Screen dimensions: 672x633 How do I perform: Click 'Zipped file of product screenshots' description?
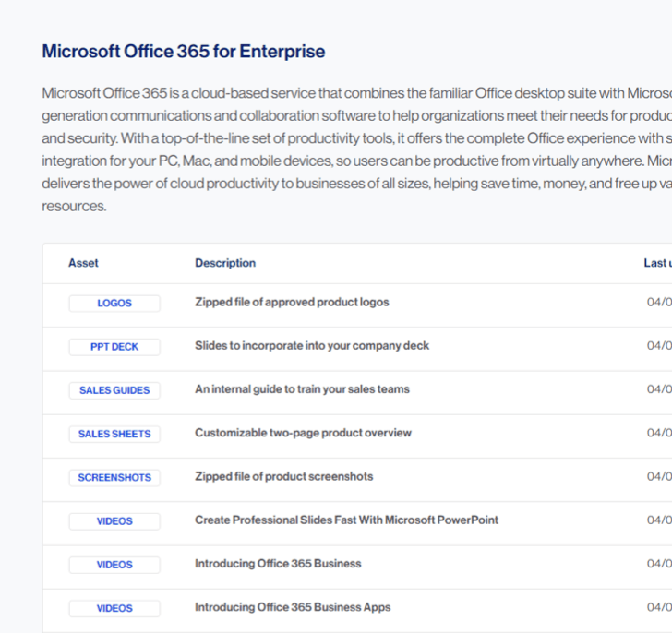coord(284,477)
